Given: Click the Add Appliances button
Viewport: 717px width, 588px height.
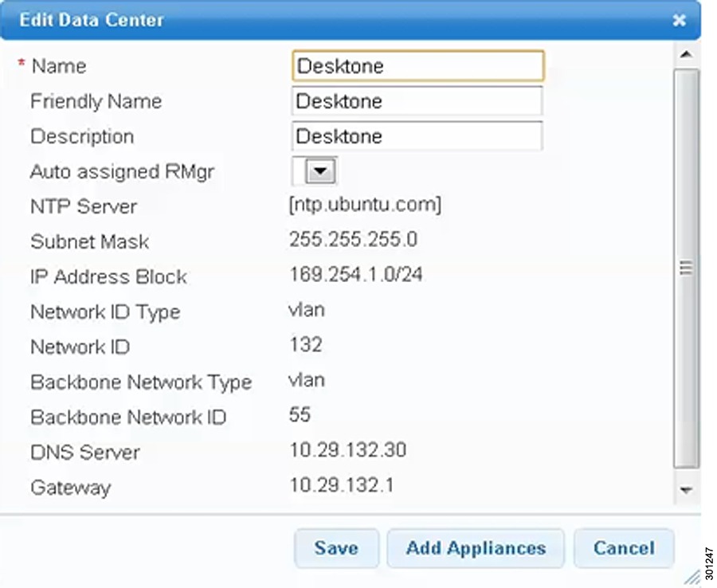Looking at the screenshot, I should 476,548.
